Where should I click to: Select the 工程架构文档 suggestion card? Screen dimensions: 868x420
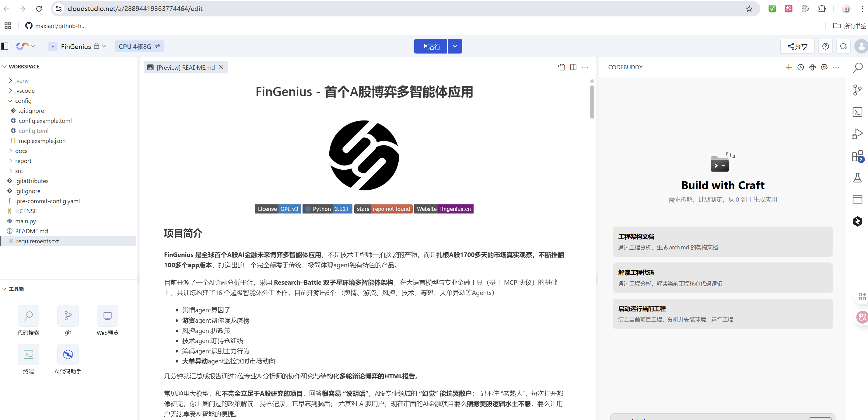pos(723,242)
